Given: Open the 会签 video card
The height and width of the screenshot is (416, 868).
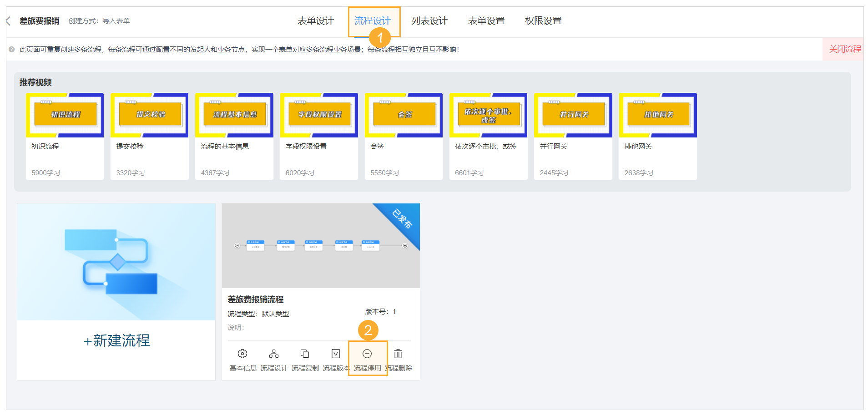Looking at the screenshot, I should (403, 115).
